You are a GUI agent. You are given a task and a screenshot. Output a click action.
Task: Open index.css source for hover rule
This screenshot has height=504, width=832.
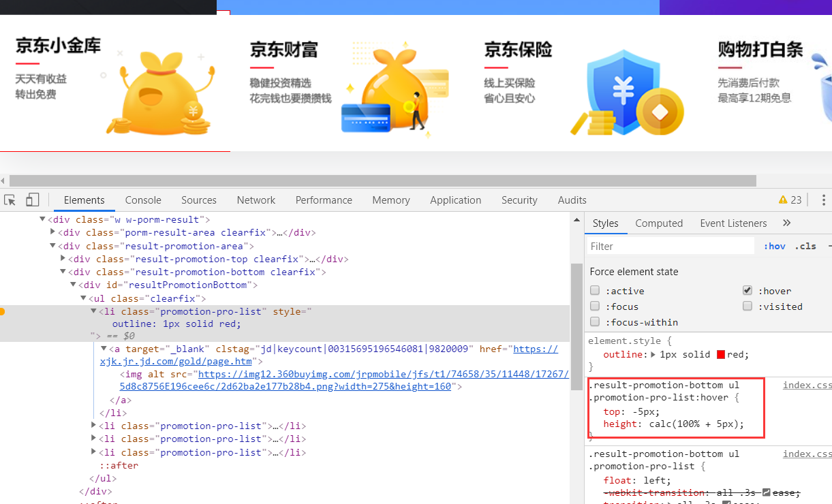pos(807,385)
